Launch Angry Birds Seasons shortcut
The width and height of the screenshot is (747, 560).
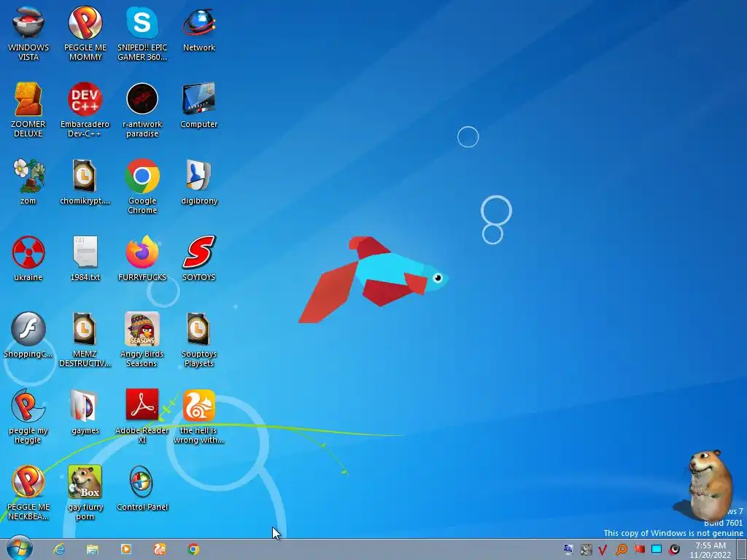142,340
